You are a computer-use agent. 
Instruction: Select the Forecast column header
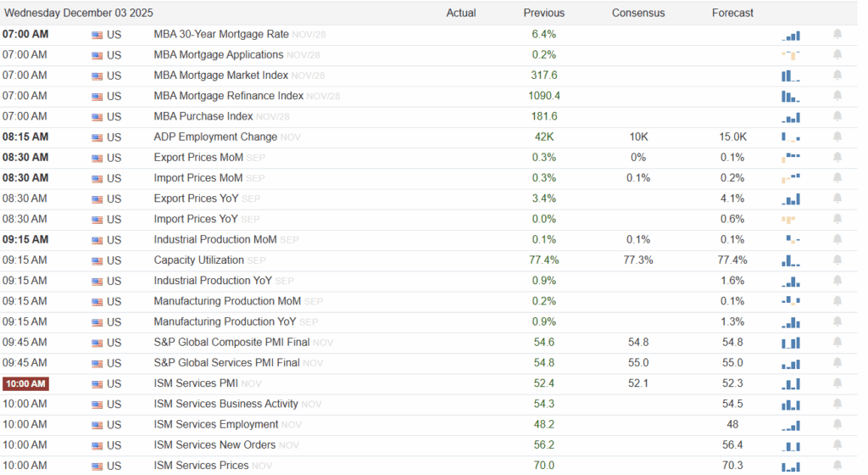pyautogui.click(x=732, y=13)
